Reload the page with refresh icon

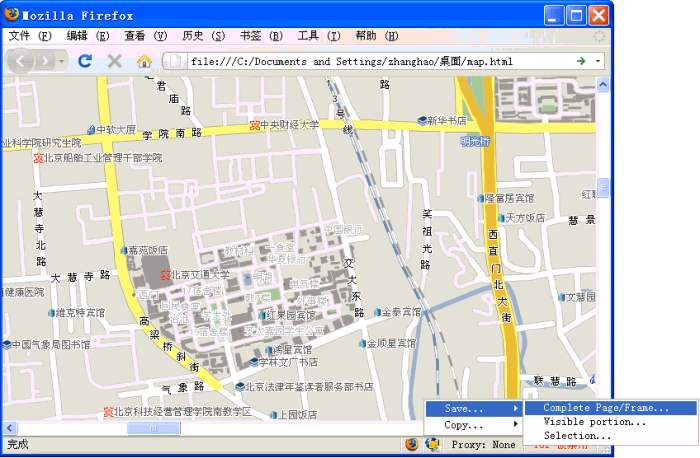click(x=85, y=61)
